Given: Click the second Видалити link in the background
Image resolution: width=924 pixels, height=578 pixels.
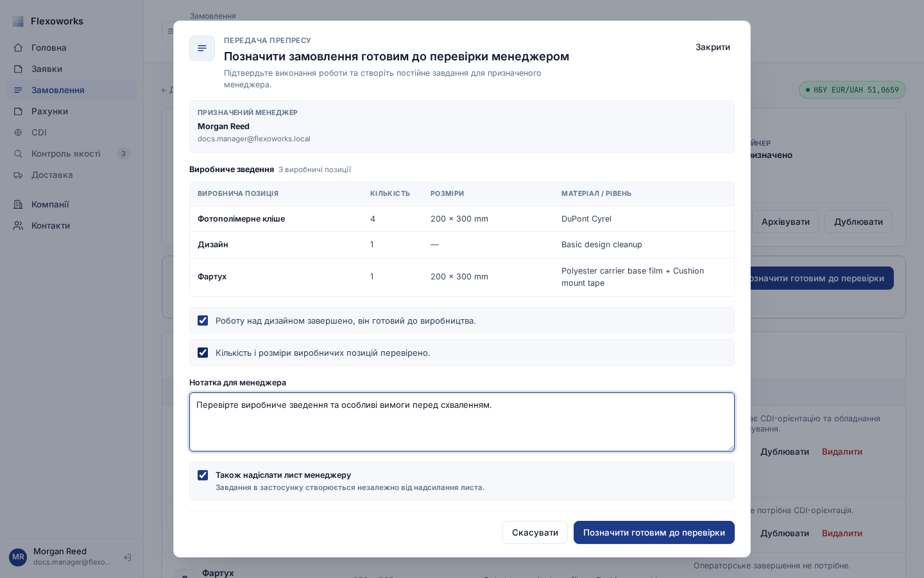Looking at the screenshot, I should 842,533.
